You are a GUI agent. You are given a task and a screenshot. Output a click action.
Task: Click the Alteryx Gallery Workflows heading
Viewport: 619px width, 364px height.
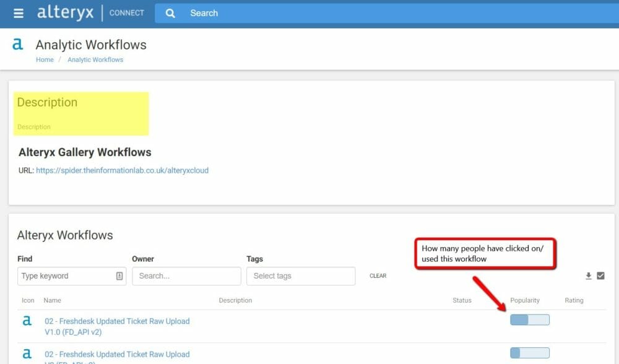click(x=85, y=152)
